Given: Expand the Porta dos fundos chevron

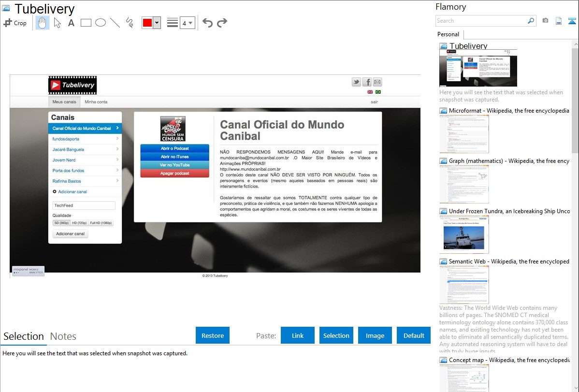Looking at the screenshot, I should tap(117, 170).
